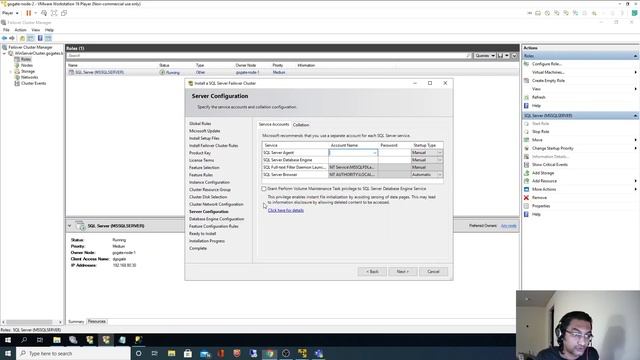Click Create Empty Role icon
Screen dimensions: 640x360
tap(527, 81)
